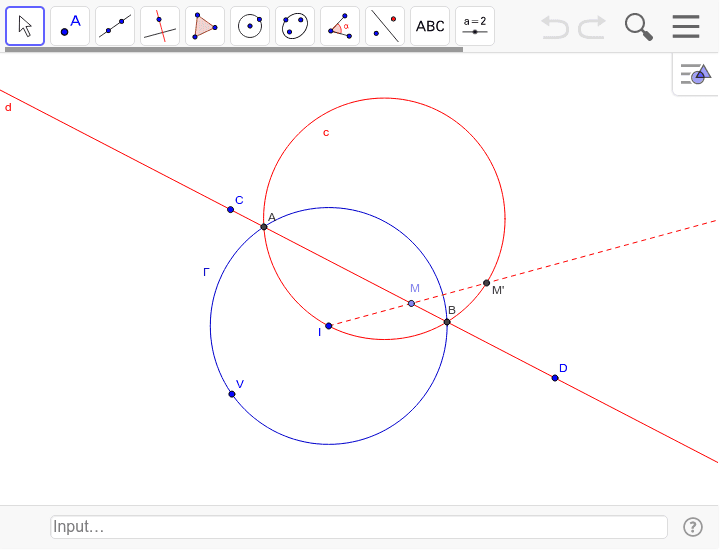Screen dimensions: 720x550
Task: Choose the Ellipse conic tool
Action: [295, 26]
